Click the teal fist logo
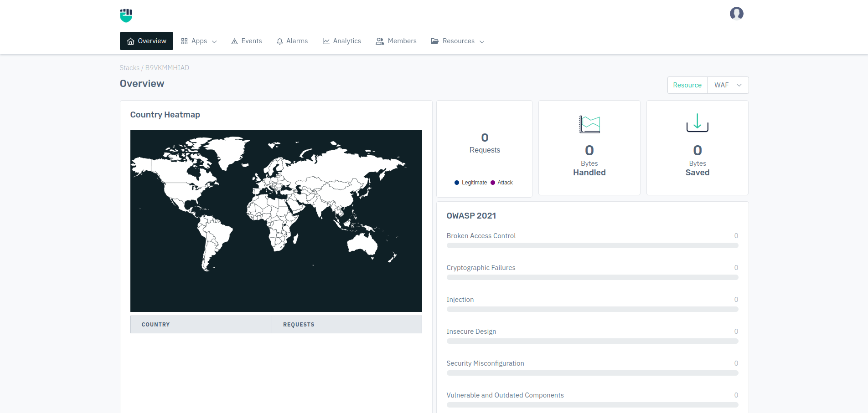 pos(126,15)
